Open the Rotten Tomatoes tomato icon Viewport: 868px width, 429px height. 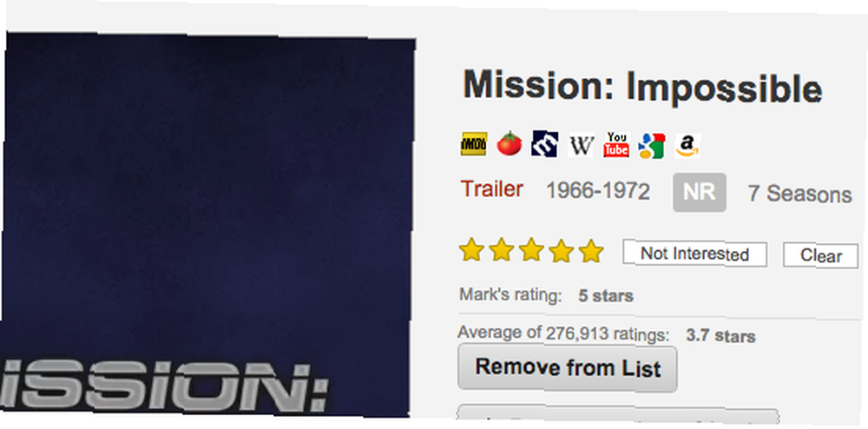pos(509,144)
